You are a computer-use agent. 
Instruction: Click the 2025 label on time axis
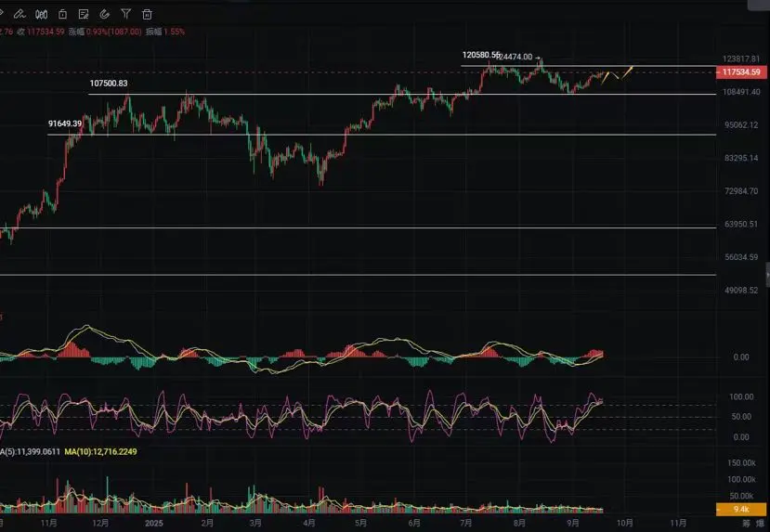tap(153, 523)
